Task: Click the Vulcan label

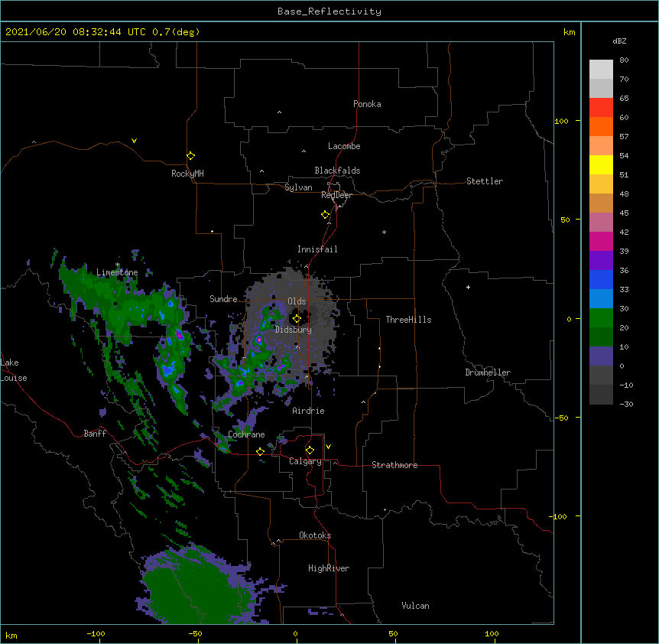Action: [x=415, y=606]
